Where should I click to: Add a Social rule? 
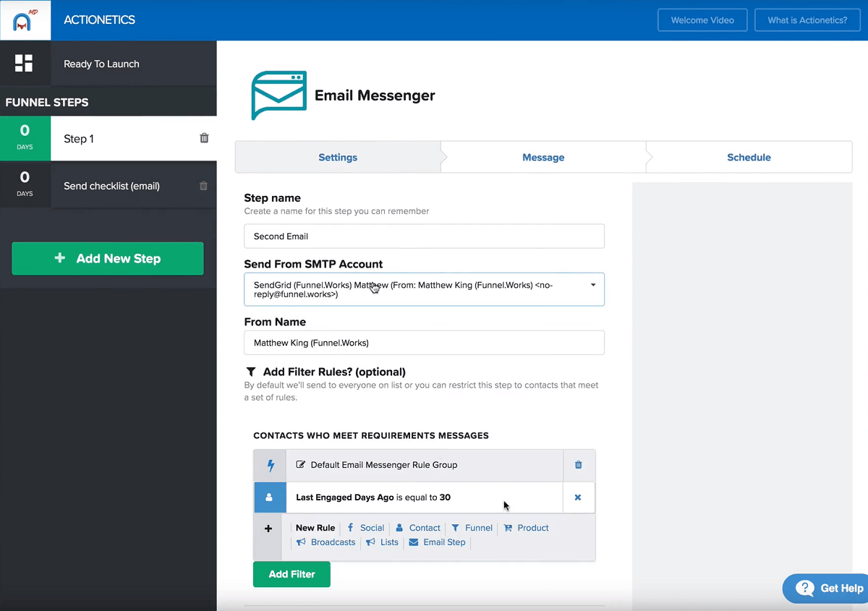pos(365,528)
